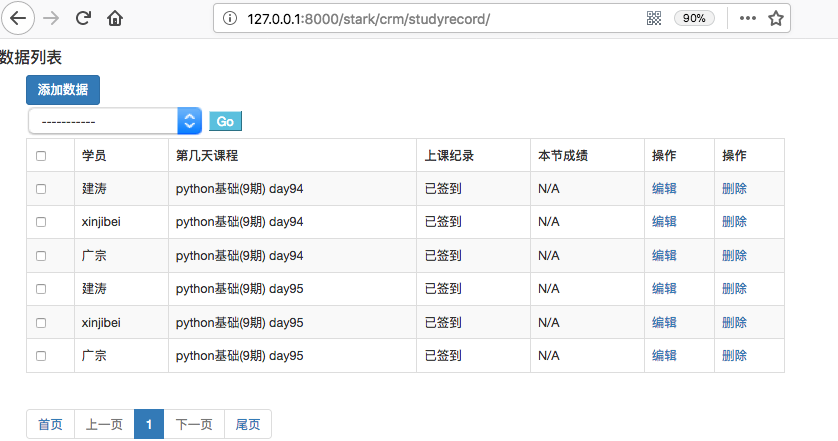Show site information icon in address bar
838x441 pixels.
point(230,19)
